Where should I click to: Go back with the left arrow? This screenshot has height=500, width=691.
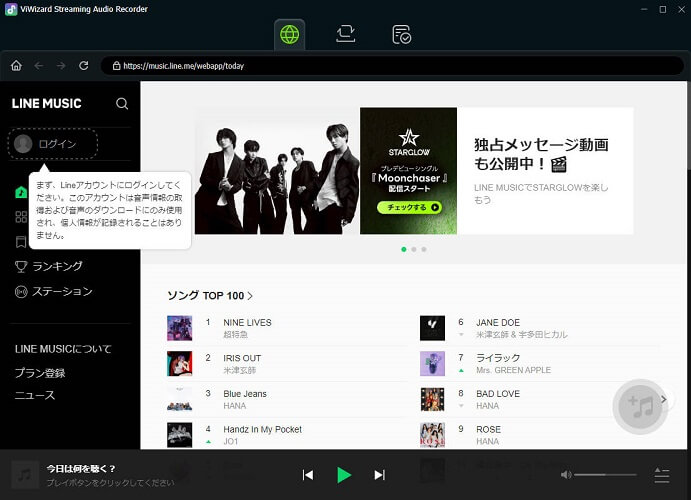point(39,66)
